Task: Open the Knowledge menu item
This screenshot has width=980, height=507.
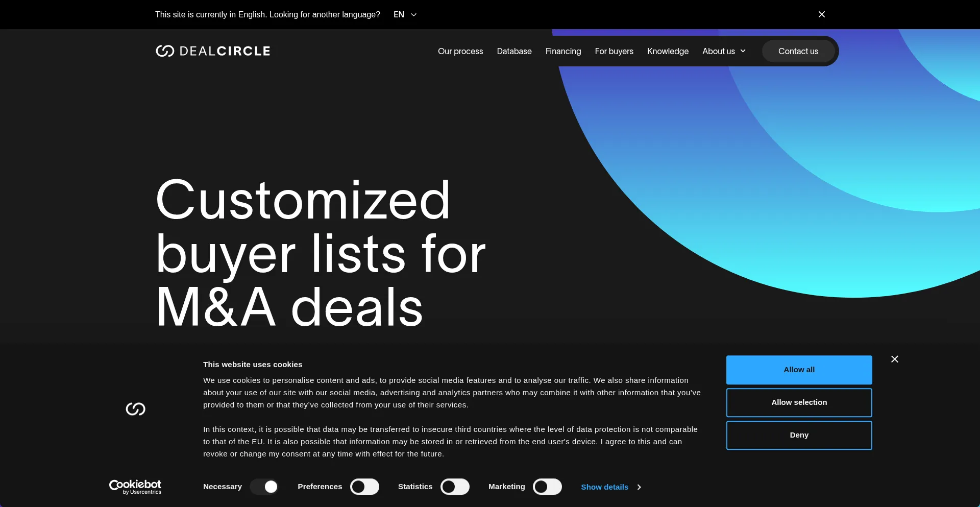Action: tap(668, 51)
